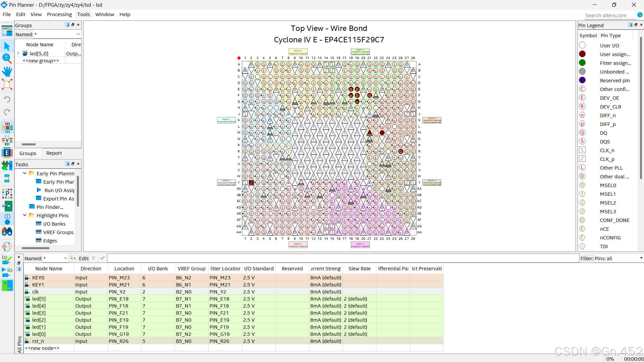Choose the Hand pan tool

tap(7, 71)
